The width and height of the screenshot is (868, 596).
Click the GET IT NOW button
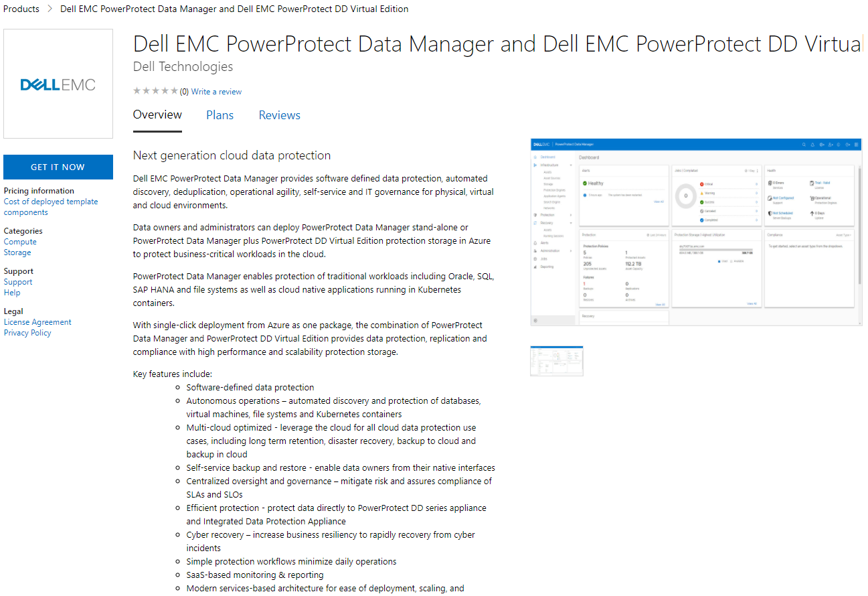[58, 167]
